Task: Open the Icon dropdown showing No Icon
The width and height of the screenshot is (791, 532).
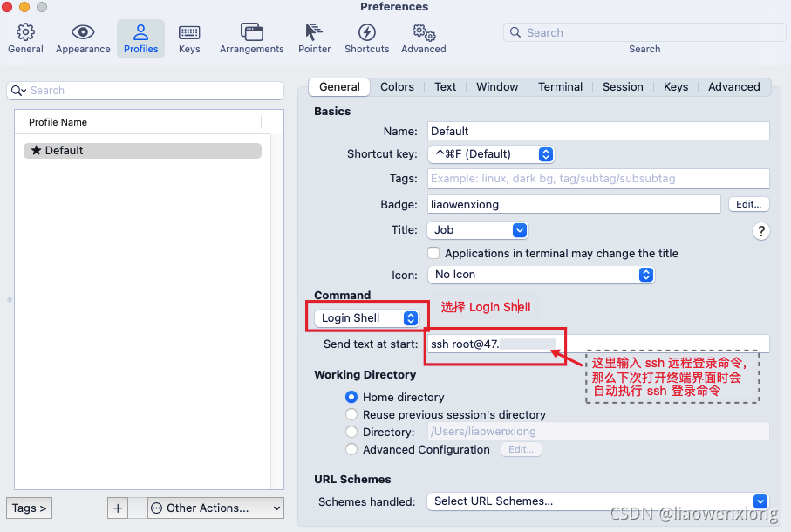Action: (542, 275)
